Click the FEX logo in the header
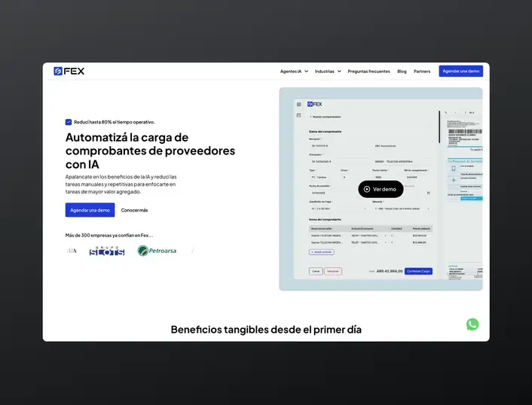Viewport: 532px width, 405px height. click(69, 71)
